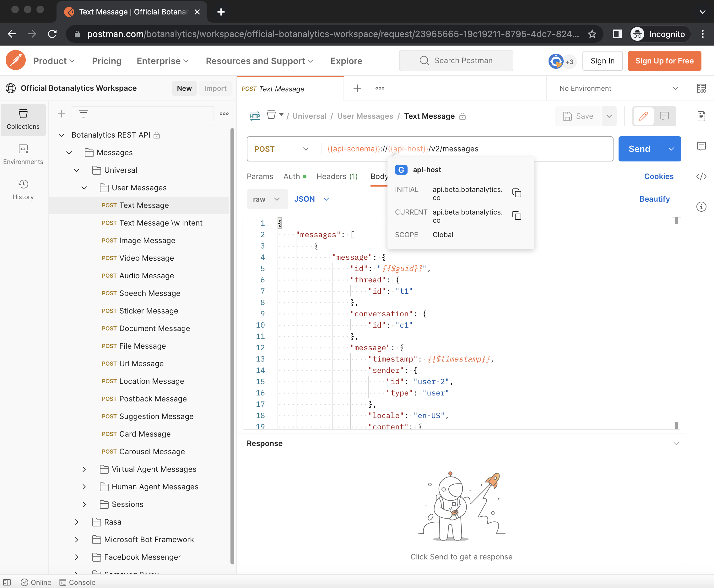
Task: Bookmark this page with star icon
Action: [x=592, y=34]
